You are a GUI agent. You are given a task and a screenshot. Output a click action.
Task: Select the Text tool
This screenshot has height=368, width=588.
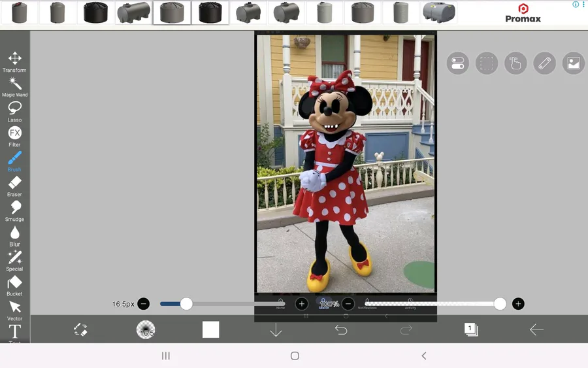[x=14, y=333]
